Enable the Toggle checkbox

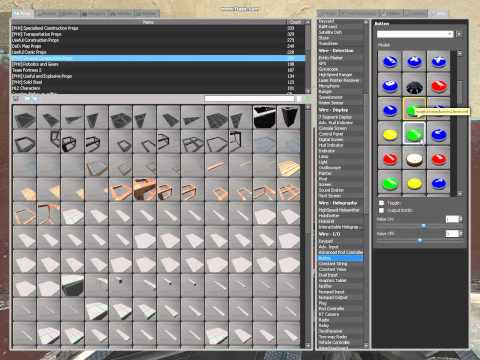pyautogui.click(x=381, y=203)
